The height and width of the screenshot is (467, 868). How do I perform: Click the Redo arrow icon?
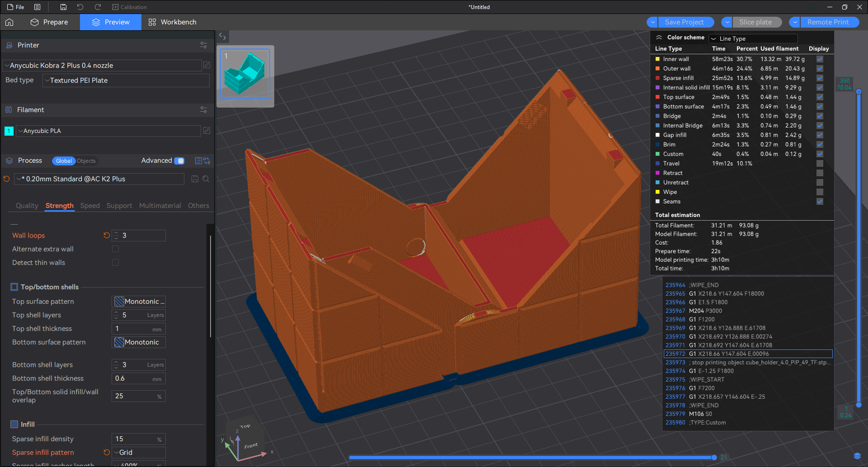(98, 7)
